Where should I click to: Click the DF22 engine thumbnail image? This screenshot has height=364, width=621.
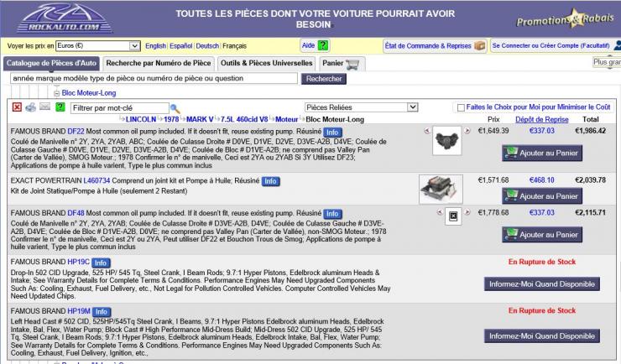(447, 140)
